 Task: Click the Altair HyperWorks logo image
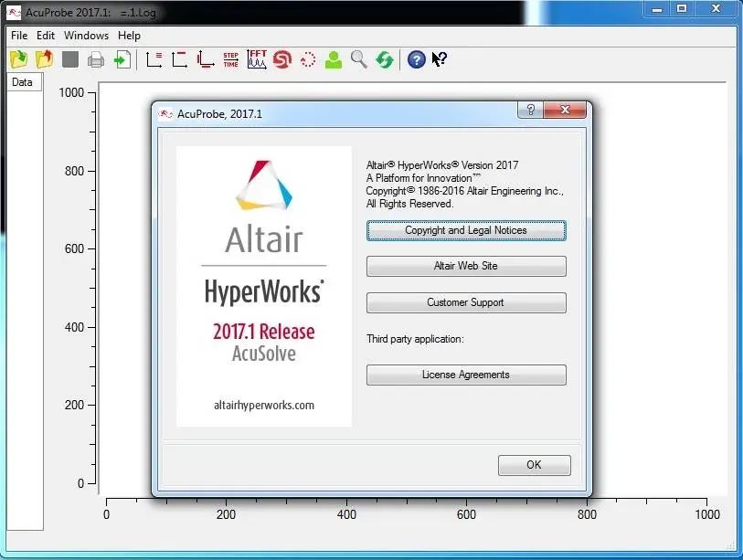(x=264, y=286)
